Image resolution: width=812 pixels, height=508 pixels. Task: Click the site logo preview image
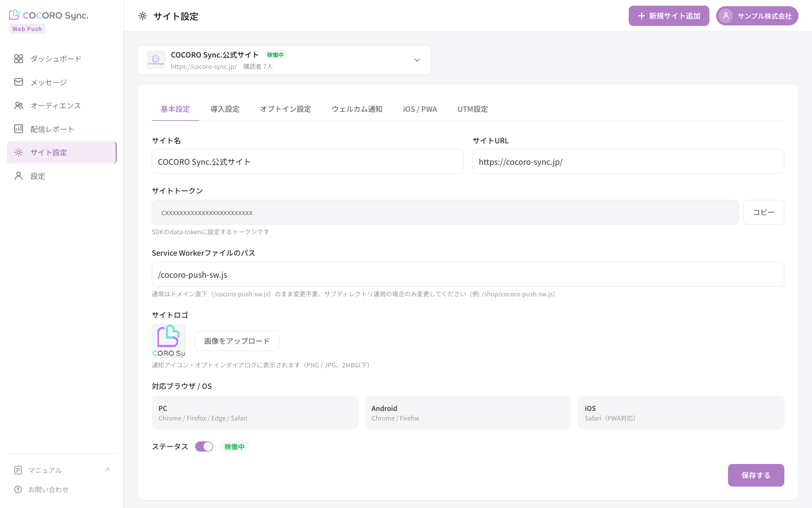tap(169, 341)
